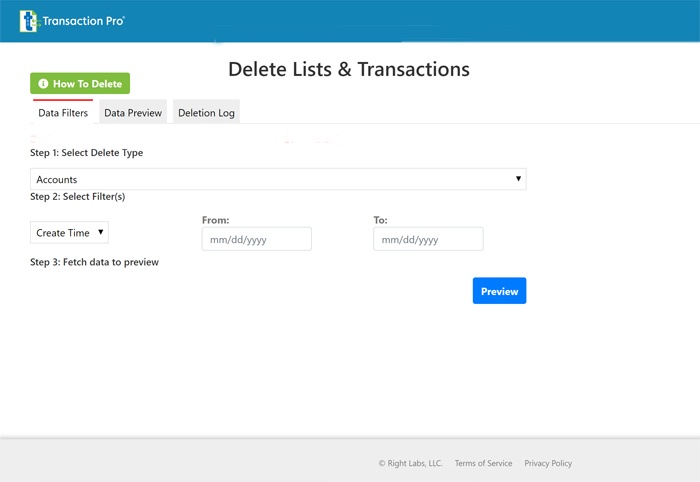Click the arrow on the Accounts select box
The width and height of the screenshot is (700, 482).
tap(518, 179)
